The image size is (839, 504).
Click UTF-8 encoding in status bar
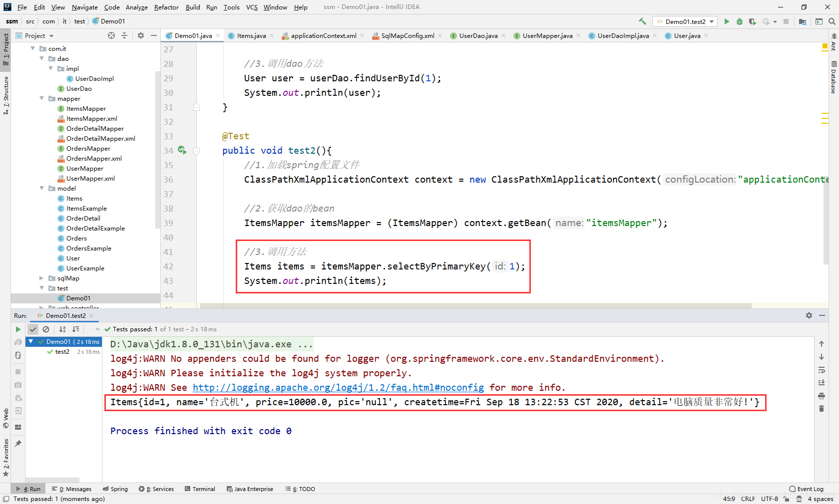[x=770, y=499]
